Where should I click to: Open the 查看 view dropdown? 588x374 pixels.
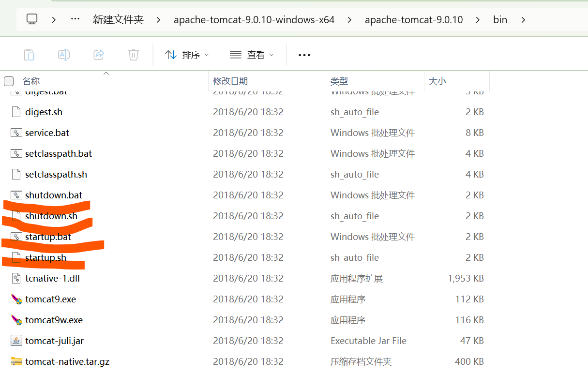(x=252, y=55)
